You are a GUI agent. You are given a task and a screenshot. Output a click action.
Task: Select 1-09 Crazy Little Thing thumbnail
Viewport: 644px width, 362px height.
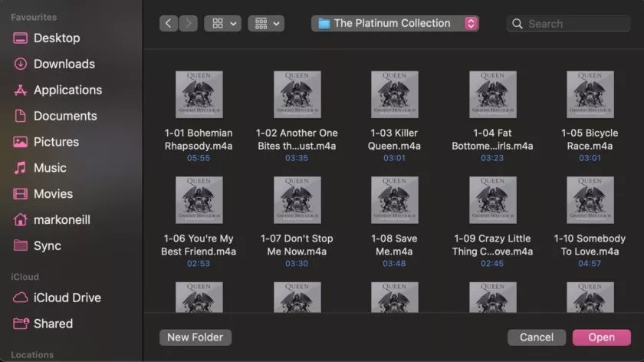(x=493, y=200)
